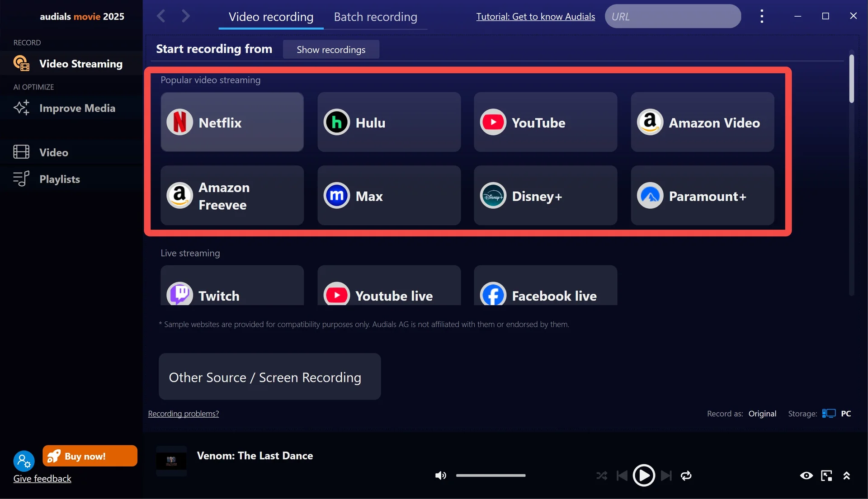Screen dimensions: 868x499
Task: Go forward with the right arrow
Action: tap(185, 16)
